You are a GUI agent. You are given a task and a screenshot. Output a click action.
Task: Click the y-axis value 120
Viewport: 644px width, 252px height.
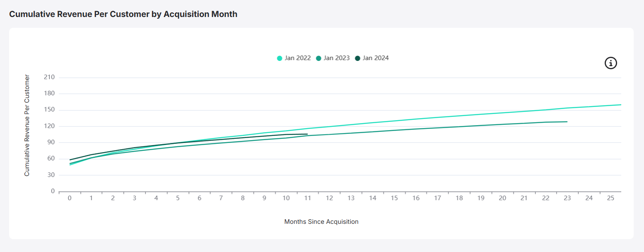point(49,126)
